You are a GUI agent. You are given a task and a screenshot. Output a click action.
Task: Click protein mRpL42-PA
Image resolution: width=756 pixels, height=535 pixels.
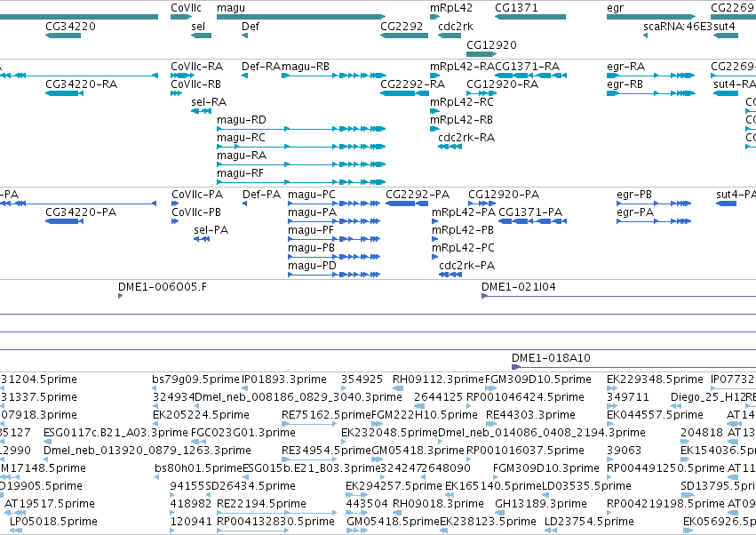pos(464,212)
